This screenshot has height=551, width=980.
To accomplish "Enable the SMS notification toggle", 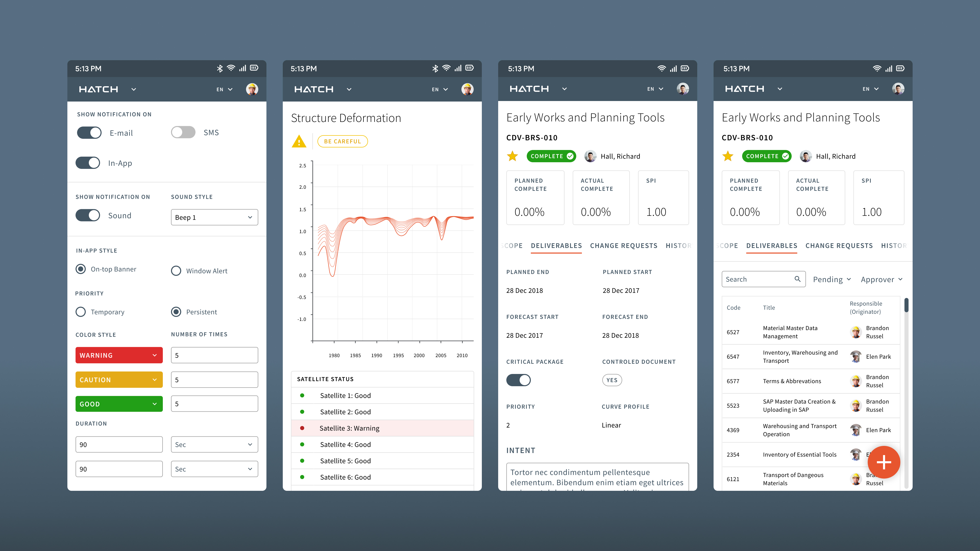I will point(183,132).
